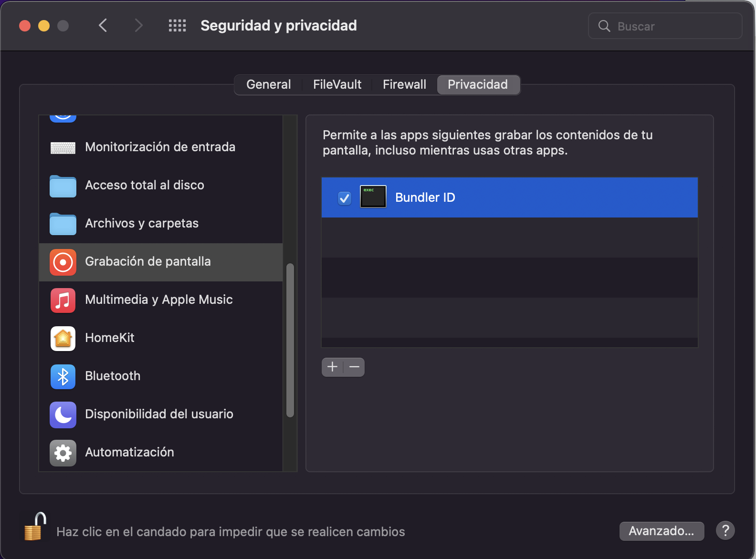Click the padlock icon to prevent changes
The width and height of the screenshot is (756, 559).
coord(34,527)
